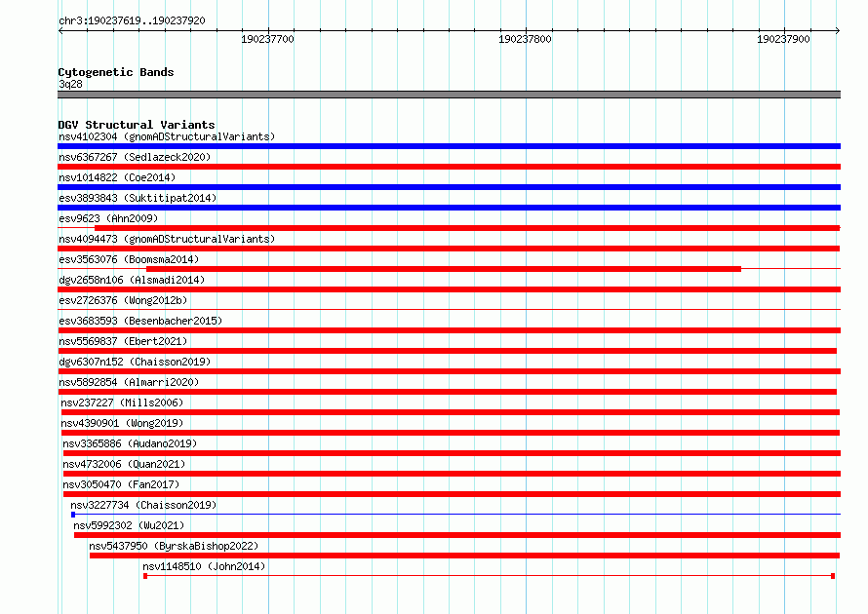This screenshot has width=868, height=614.
Task: Select the nsv5569837 (Ebert2021) label
Action: 123,341
